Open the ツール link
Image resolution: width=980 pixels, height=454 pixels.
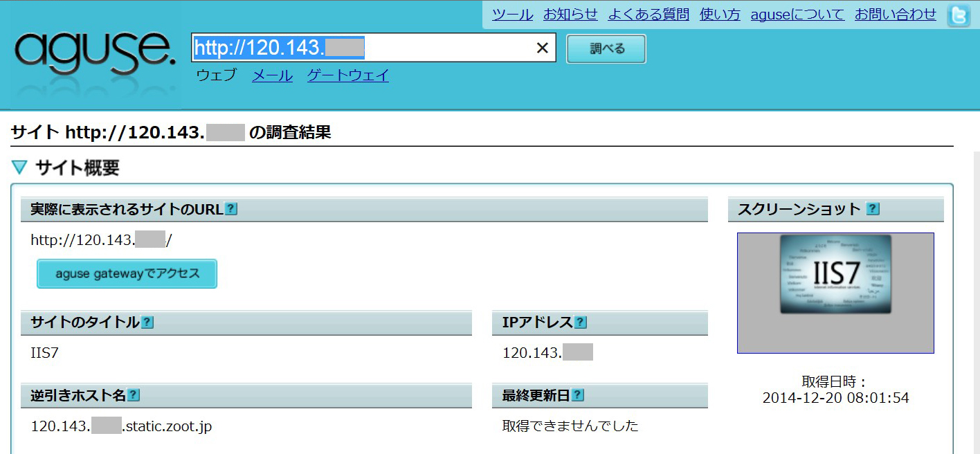(x=512, y=15)
